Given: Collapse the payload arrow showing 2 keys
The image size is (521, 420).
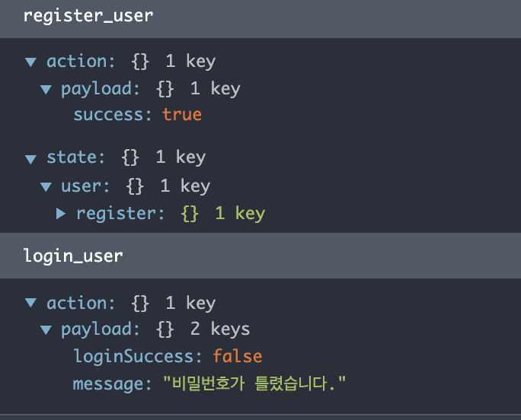Looking at the screenshot, I should point(46,329).
